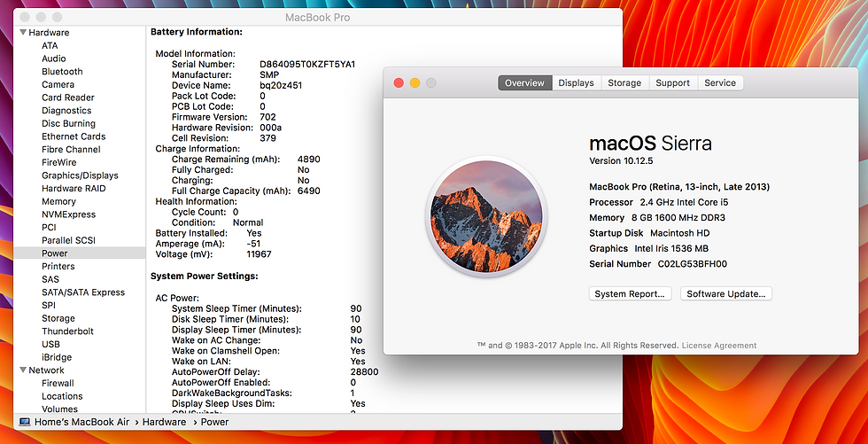Select Hardware RAID in the sidebar

click(74, 188)
